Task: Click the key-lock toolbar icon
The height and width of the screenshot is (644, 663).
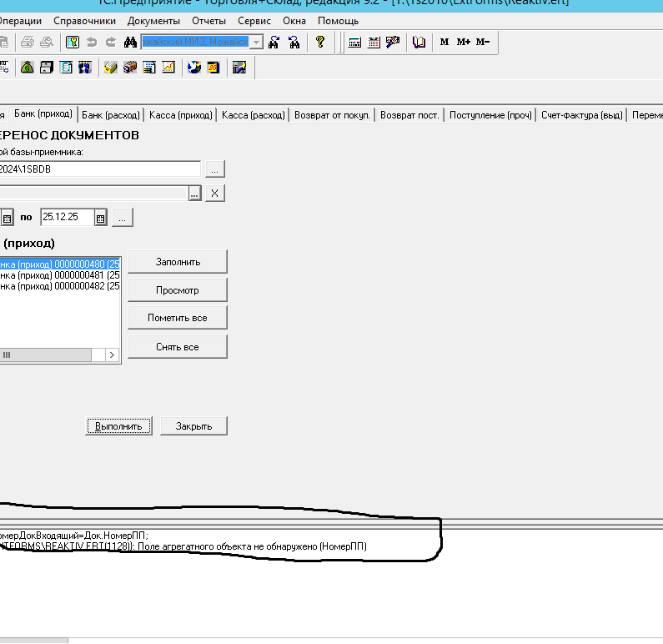Action: [73, 42]
